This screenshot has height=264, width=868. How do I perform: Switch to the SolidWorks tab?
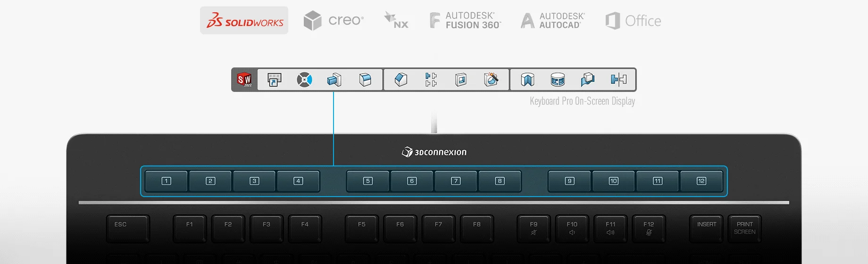click(x=244, y=20)
